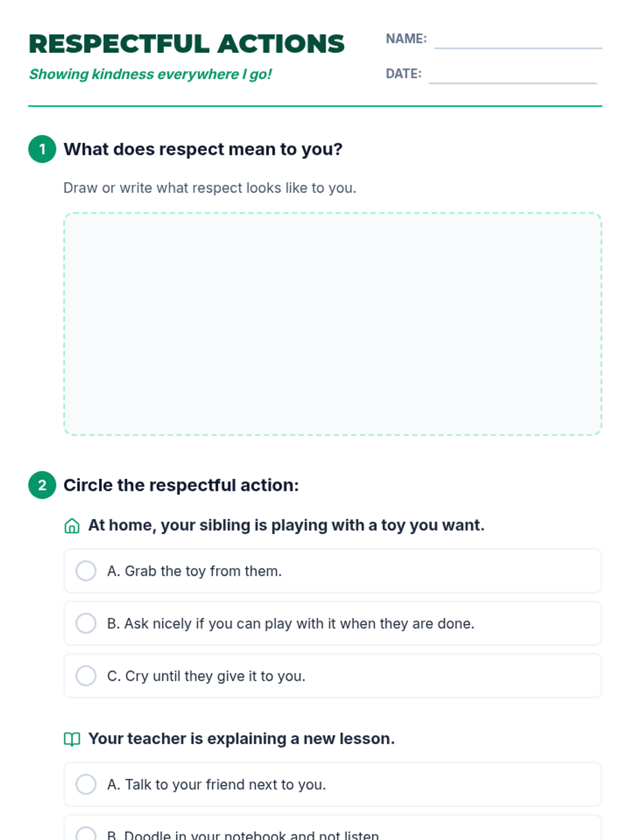Viewport: 630px width, 840px height.
Task: Click the Respectful Actions title
Action: [x=186, y=44]
